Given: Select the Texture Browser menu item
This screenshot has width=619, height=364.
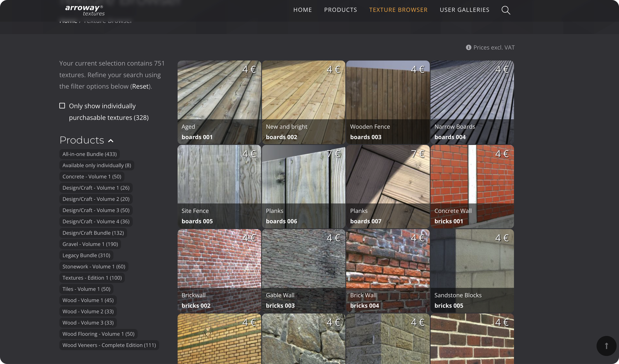Looking at the screenshot, I should 398,10.
